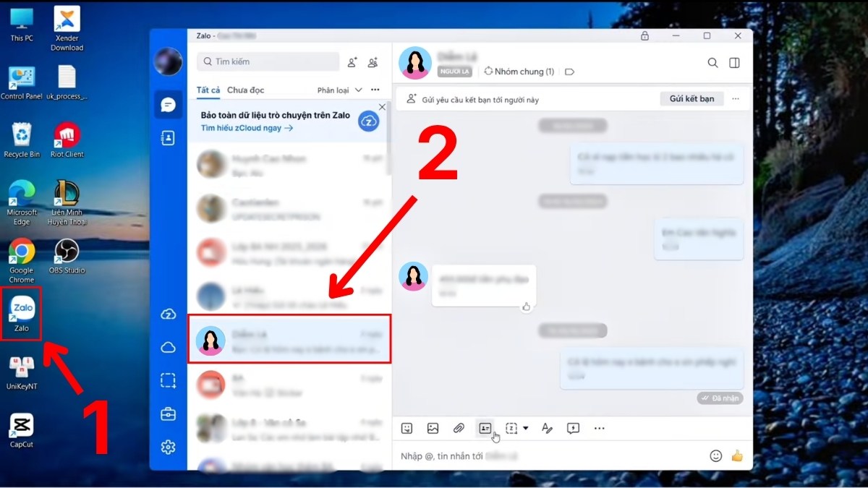Image resolution: width=868 pixels, height=488 pixels.
Task: Select the OBS Studio desktop icon
Action: [67, 256]
